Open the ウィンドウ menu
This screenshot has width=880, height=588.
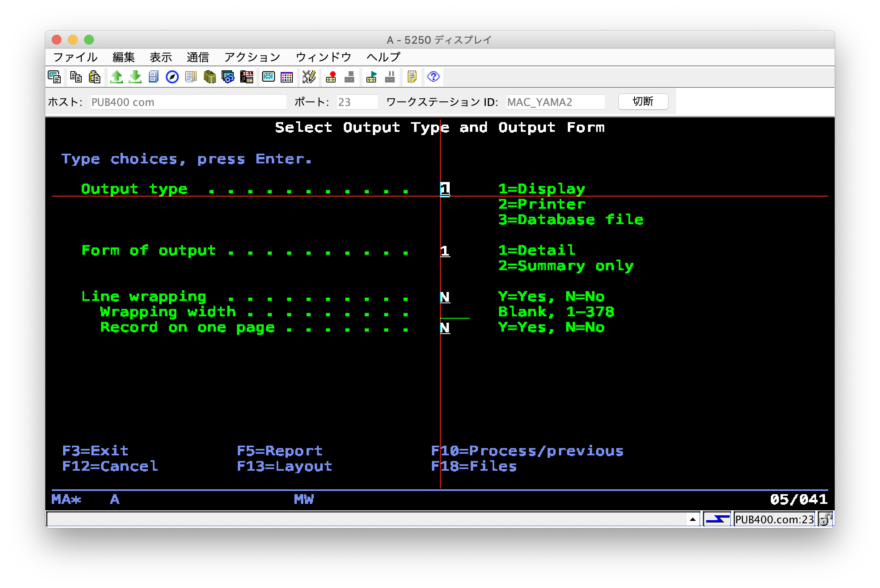(324, 57)
